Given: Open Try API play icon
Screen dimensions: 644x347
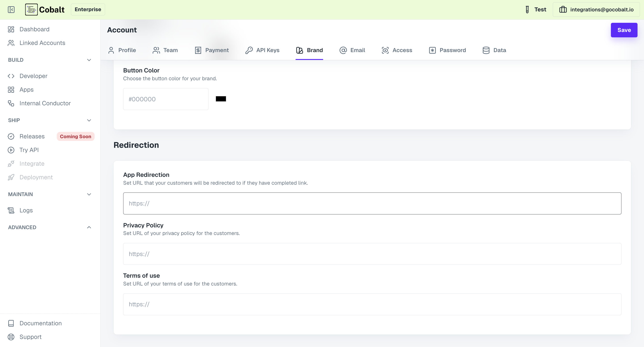Looking at the screenshot, I should [11, 150].
